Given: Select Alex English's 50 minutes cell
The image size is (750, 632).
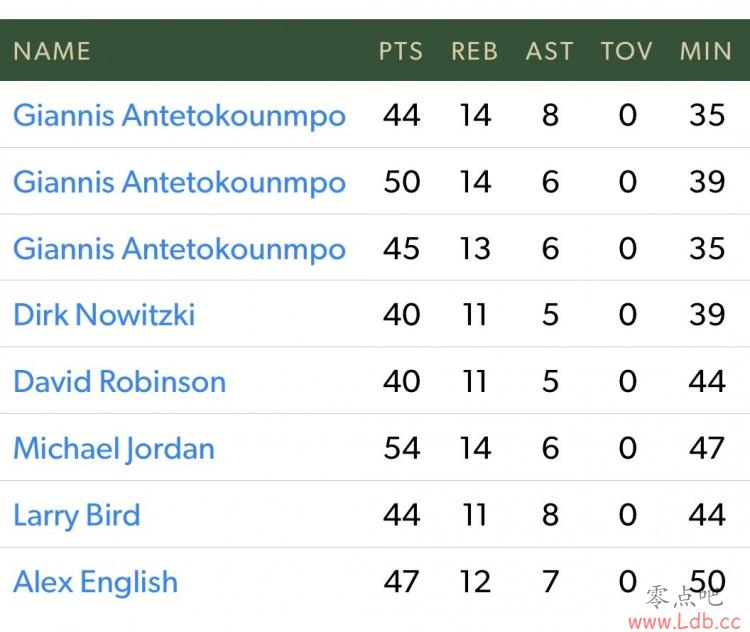Looking at the screenshot, I should tap(707, 582).
